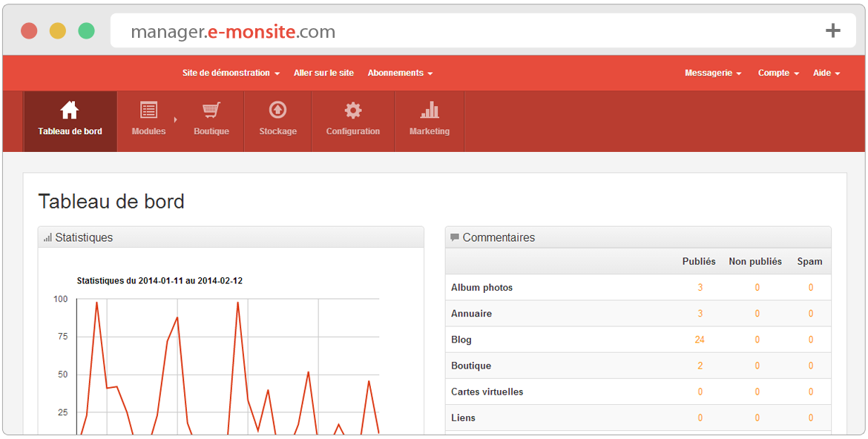This screenshot has height=439, width=868.
Task: Click the yellow window minimize dot
Action: 58,30
